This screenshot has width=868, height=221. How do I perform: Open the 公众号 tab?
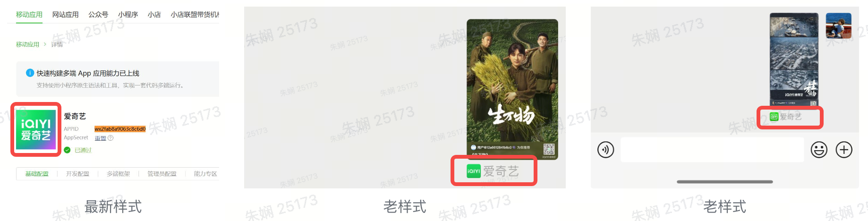(x=98, y=15)
